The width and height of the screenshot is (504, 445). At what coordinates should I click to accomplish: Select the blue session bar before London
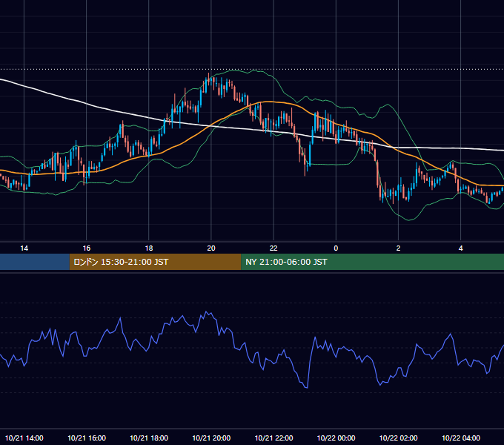[35, 262]
